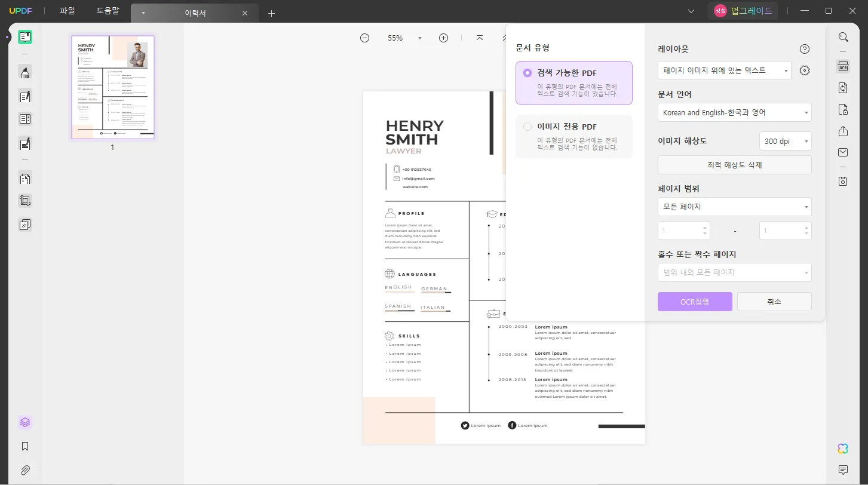
Task: Open the Convert PDF icon in right sidebar
Action: click(x=843, y=88)
